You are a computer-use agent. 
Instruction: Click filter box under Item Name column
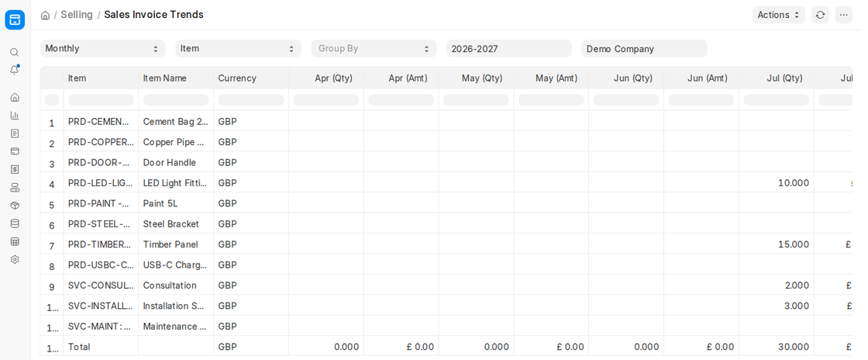click(176, 99)
